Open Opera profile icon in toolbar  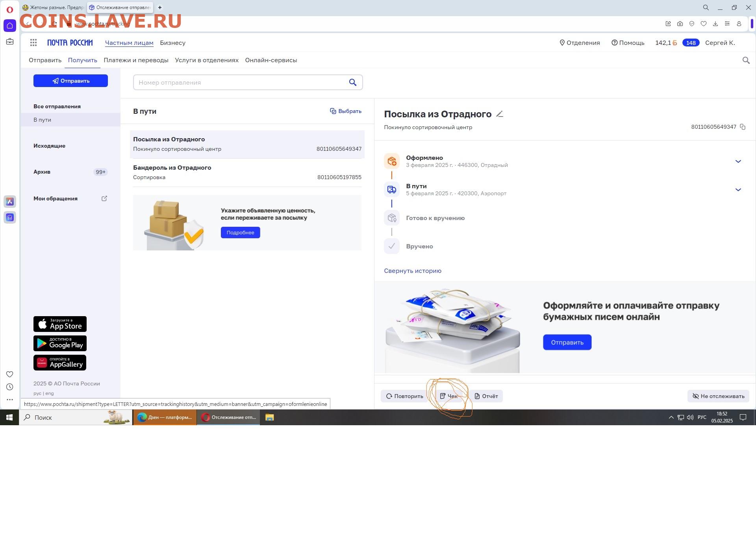coord(739,24)
